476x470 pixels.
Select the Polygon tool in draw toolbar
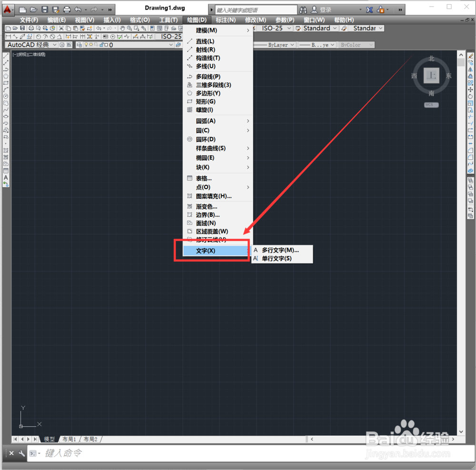click(x=6, y=76)
